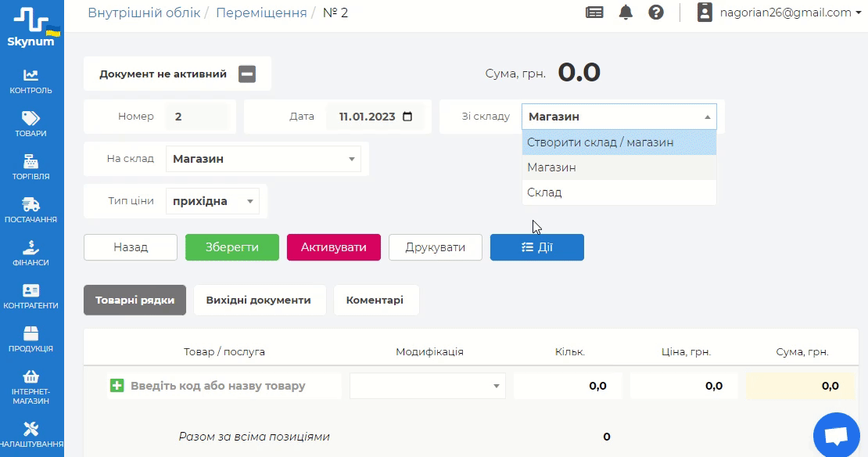Open the Фінанси finance section
This screenshot has width=868, height=457.
click(31, 253)
